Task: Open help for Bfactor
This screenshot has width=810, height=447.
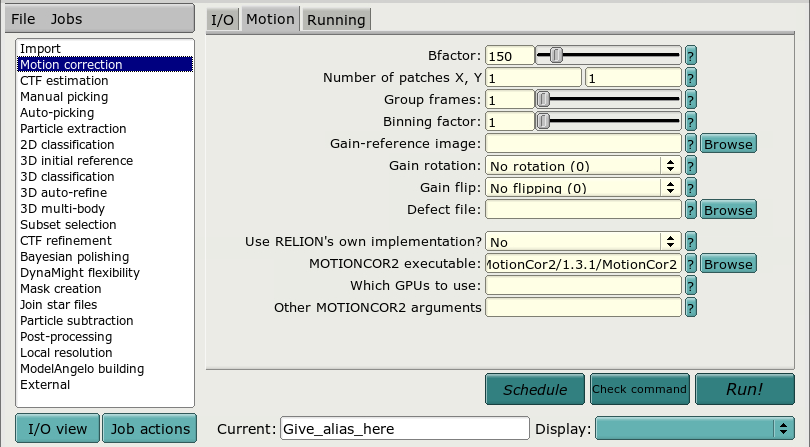Action: 691,55
